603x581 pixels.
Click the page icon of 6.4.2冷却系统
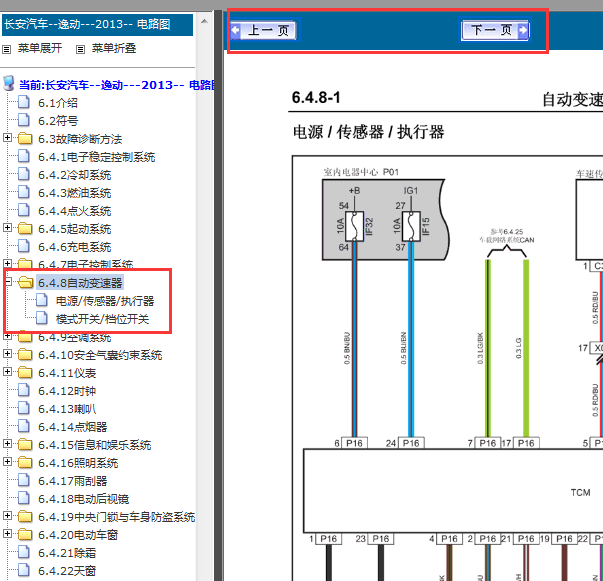24,174
